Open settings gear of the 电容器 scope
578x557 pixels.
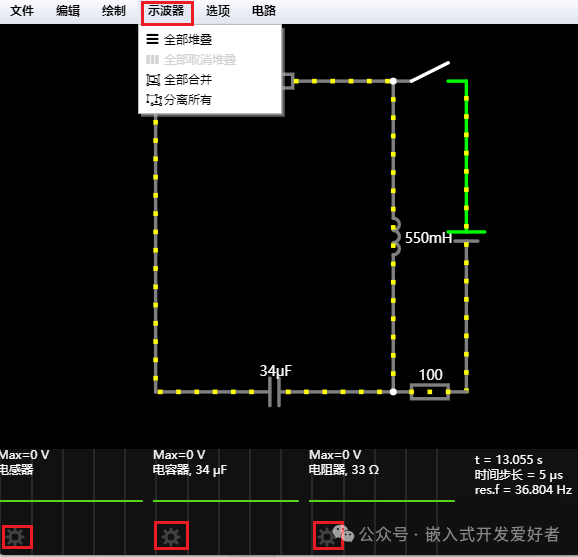(x=171, y=536)
